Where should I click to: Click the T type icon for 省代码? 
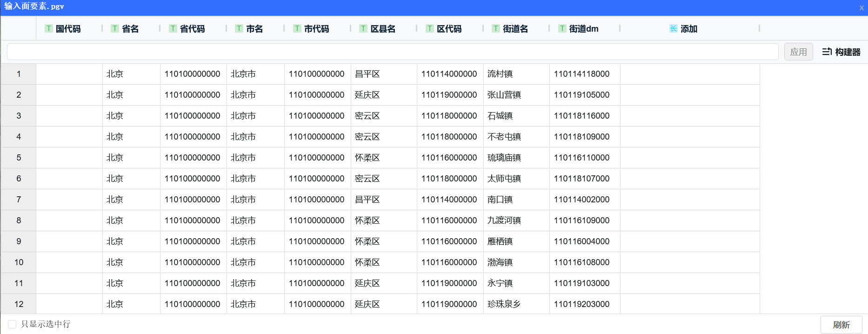(x=173, y=28)
